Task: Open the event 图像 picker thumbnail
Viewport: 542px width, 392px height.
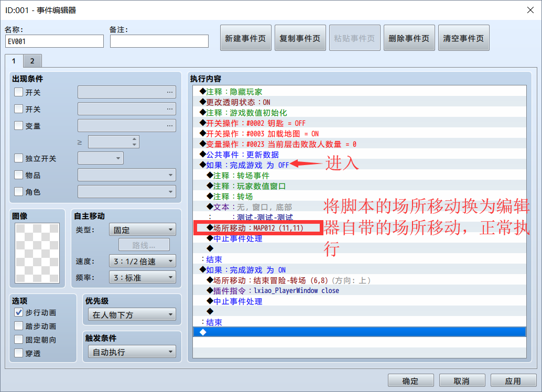Action: 37,253
